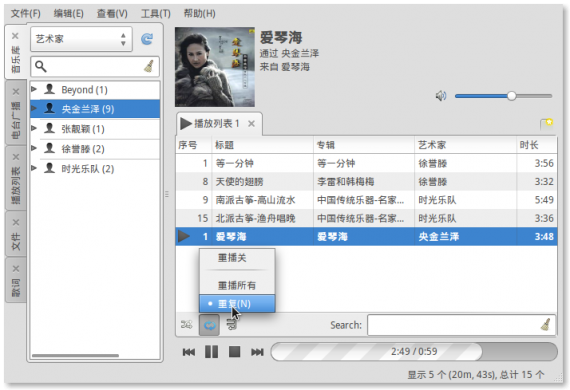Expand the 张靓颖 (1) artist node
570x390 pixels.
click(34, 128)
